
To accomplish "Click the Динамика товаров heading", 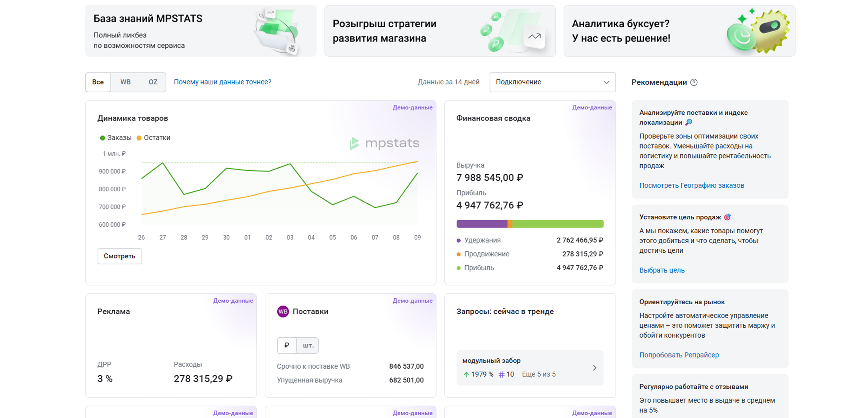I will [133, 118].
